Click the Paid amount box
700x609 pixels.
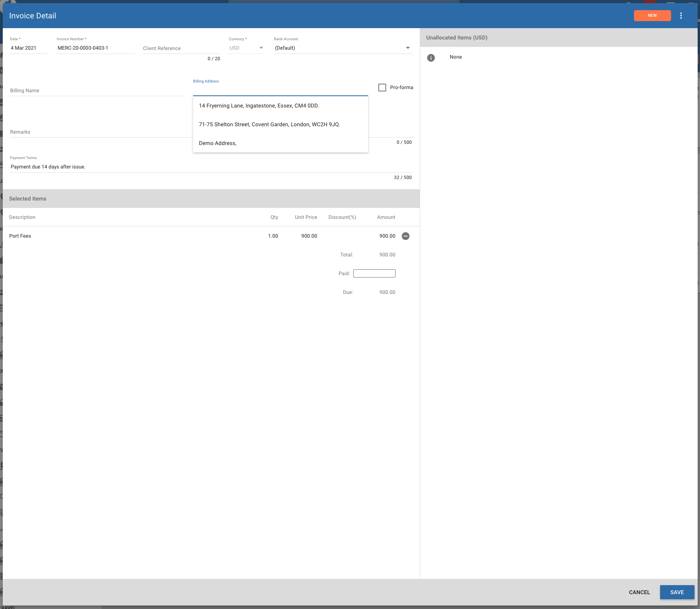point(374,274)
